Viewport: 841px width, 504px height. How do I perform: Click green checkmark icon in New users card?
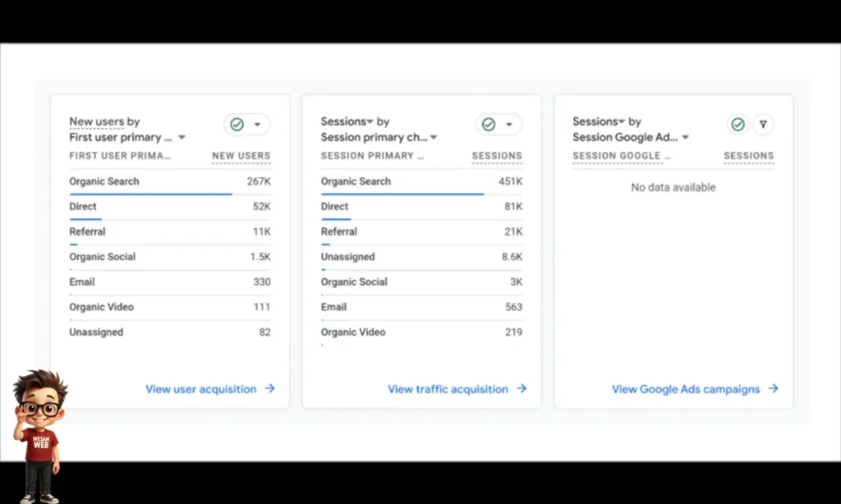(237, 124)
